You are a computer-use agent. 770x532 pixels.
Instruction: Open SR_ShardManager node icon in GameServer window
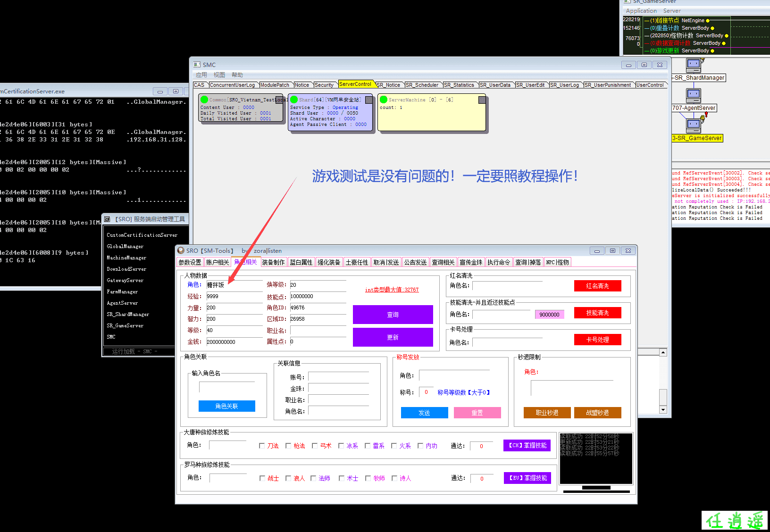click(x=694, y=65)
